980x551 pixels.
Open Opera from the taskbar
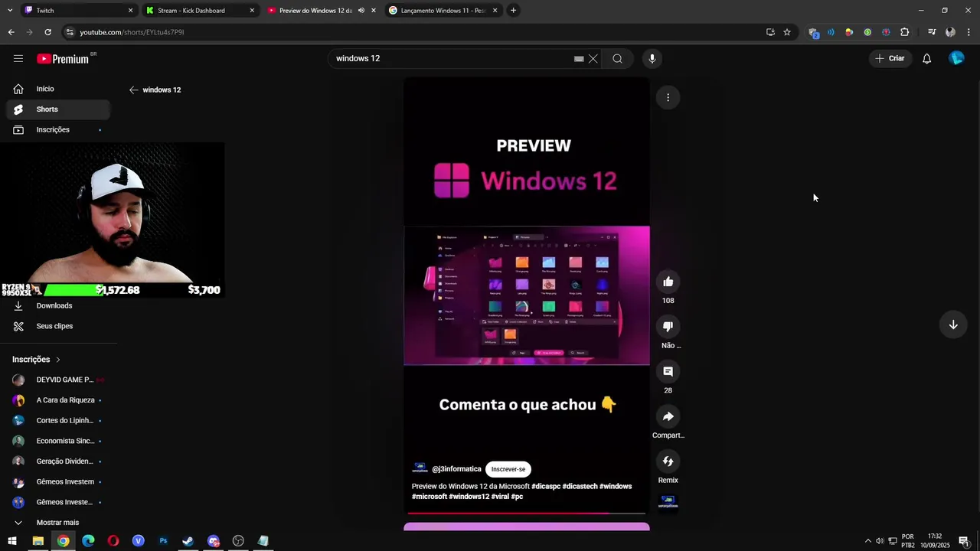pyautogui.click(x=113, y=541)
